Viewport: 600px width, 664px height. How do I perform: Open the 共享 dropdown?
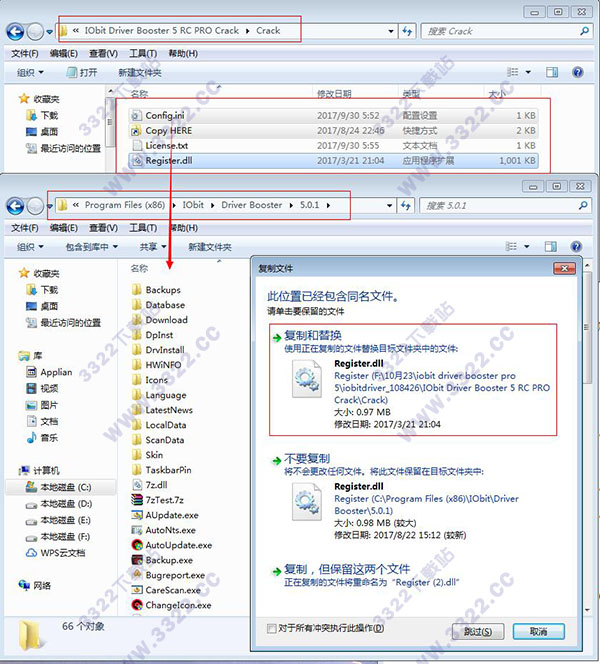click(152, 247)
